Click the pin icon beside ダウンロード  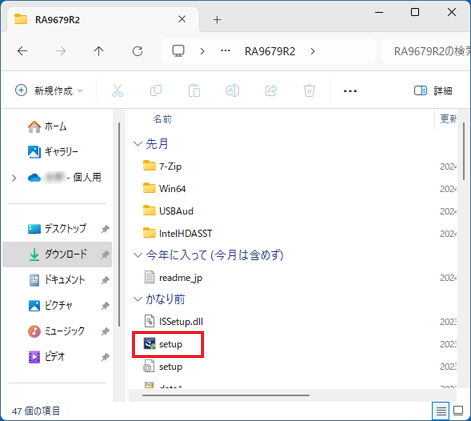105,255
